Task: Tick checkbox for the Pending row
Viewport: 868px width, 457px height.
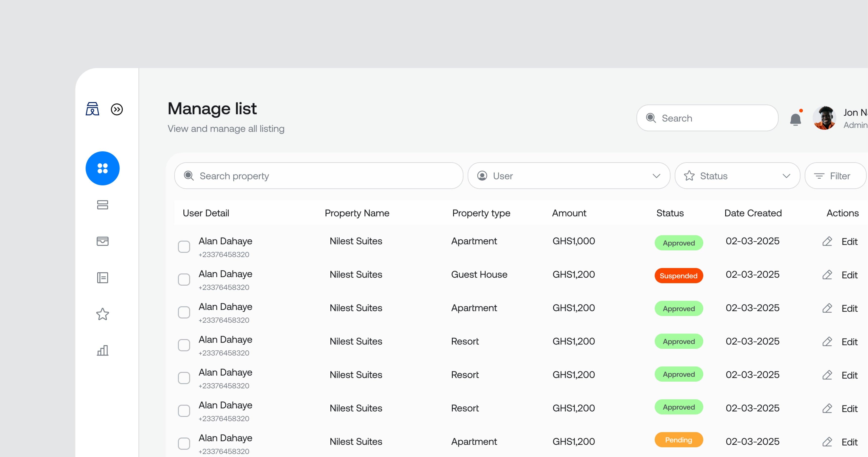Action: pyautogui.click(x=184, y=444)
